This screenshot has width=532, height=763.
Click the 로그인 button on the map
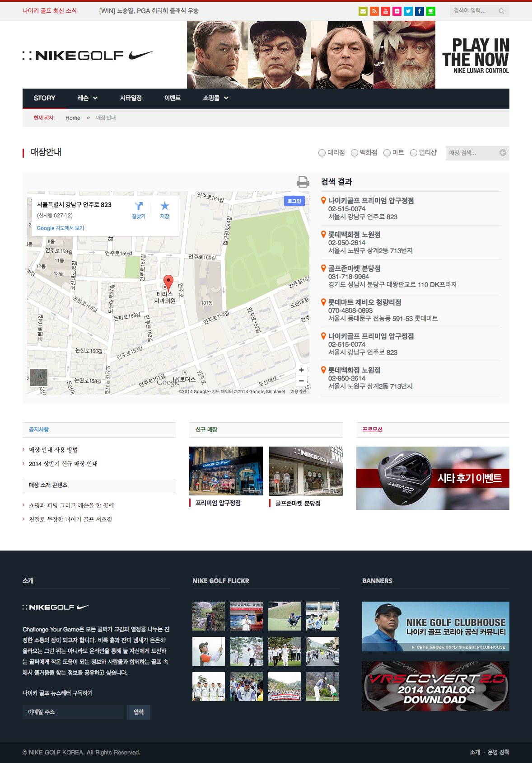(x=294, y=201)
